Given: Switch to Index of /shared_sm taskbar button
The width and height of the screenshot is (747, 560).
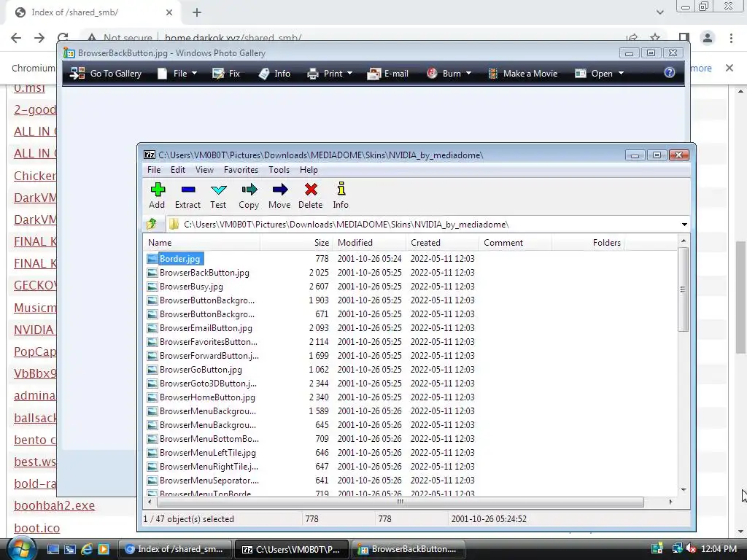Looking at the screenshot, I should click(174, 549).
